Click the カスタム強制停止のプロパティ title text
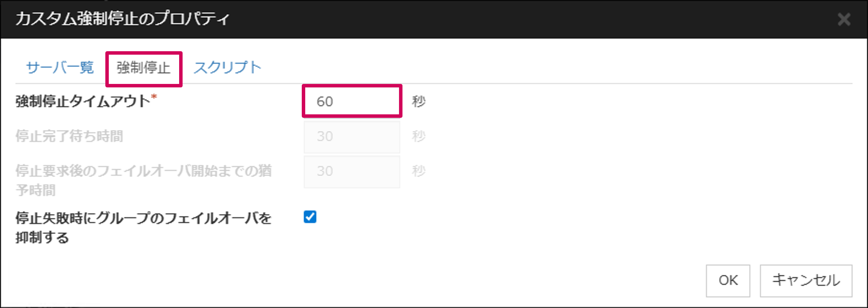The image size is (868, 308). tap(122, 19)
